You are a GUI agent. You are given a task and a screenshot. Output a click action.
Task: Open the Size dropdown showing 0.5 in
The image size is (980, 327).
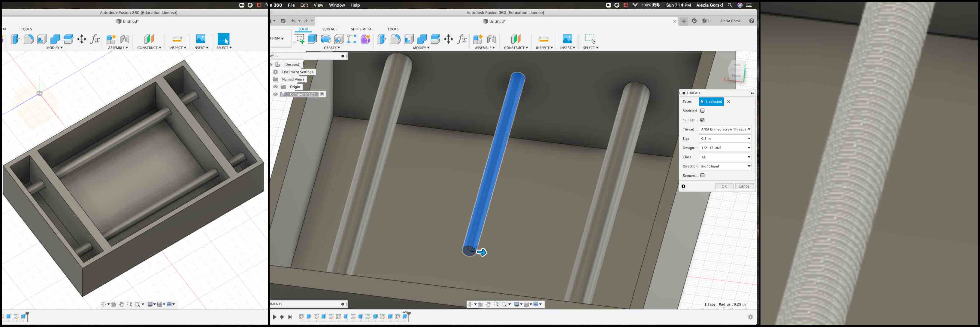coord(725,139)
